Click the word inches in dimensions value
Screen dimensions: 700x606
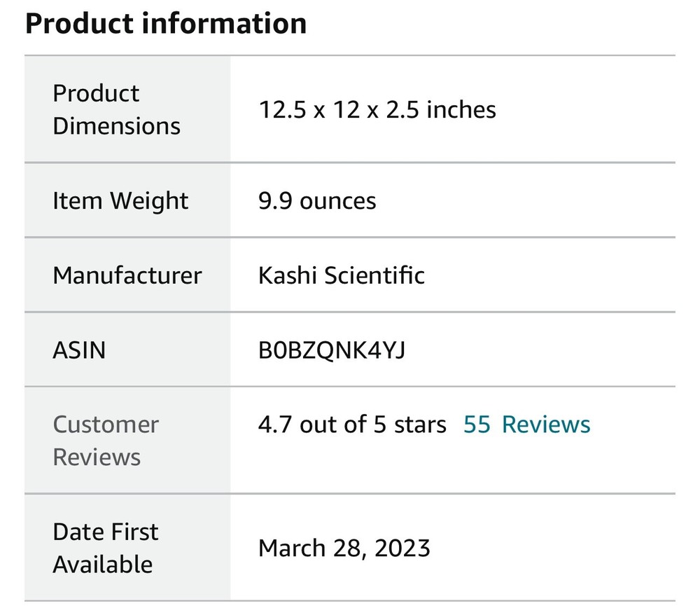[461, 110]
